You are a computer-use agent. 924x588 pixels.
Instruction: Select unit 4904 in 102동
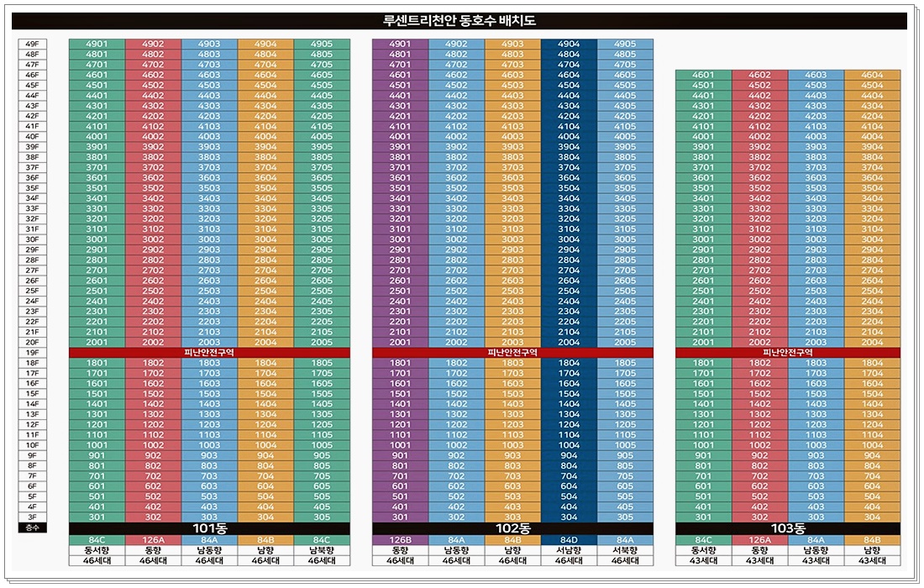click(x=569, y=45)
